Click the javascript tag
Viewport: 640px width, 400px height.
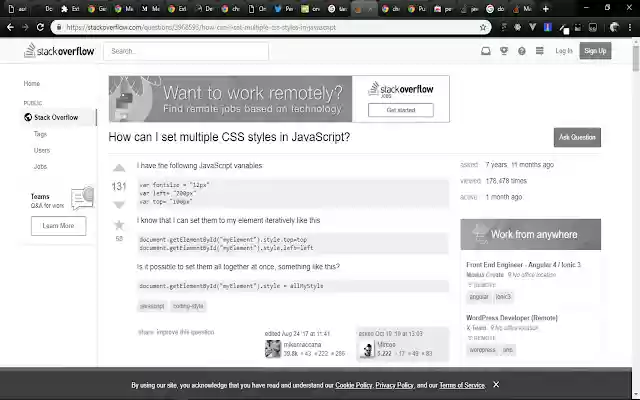coord(152,306)
